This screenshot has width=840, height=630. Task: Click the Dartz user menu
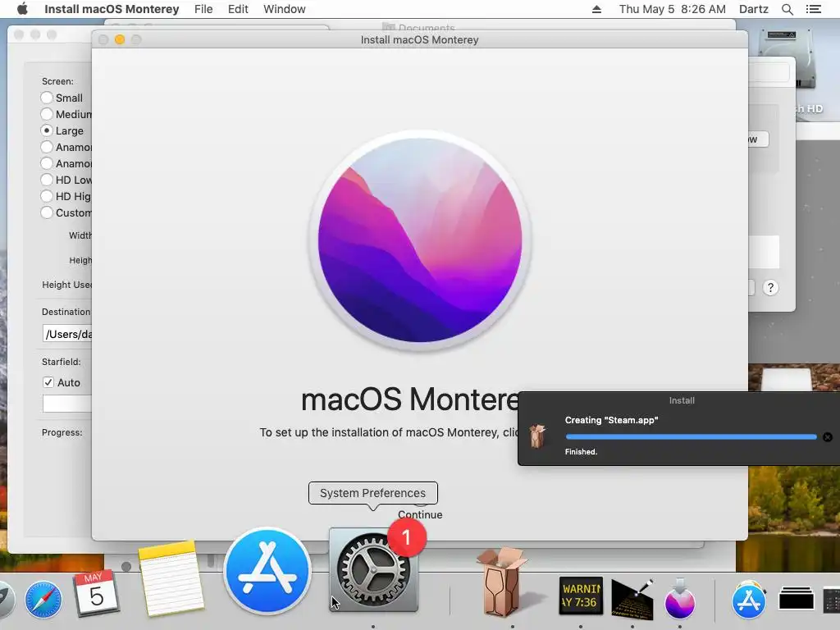pos(754,9)
